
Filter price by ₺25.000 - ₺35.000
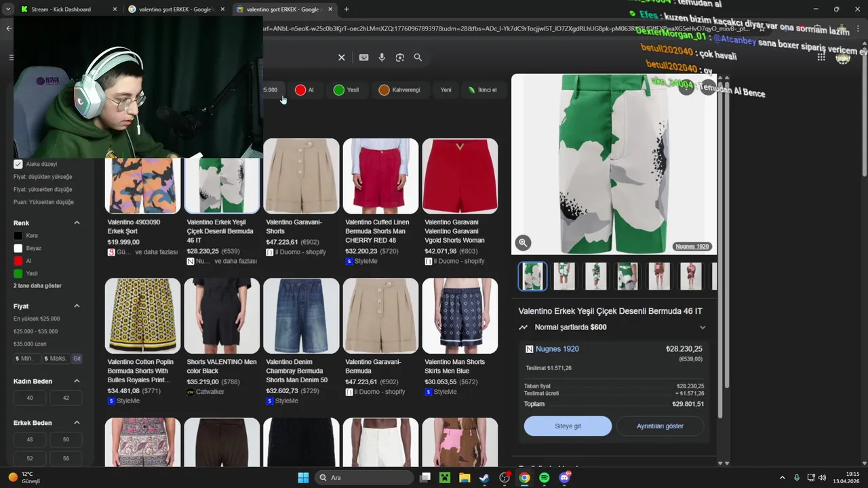(x=35, y=331)
